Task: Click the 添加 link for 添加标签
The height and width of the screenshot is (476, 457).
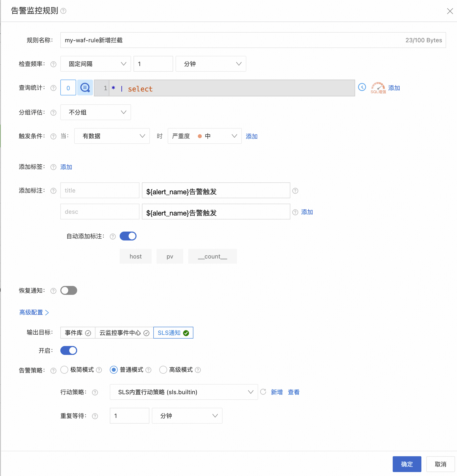Action: (x=66, y=167)
